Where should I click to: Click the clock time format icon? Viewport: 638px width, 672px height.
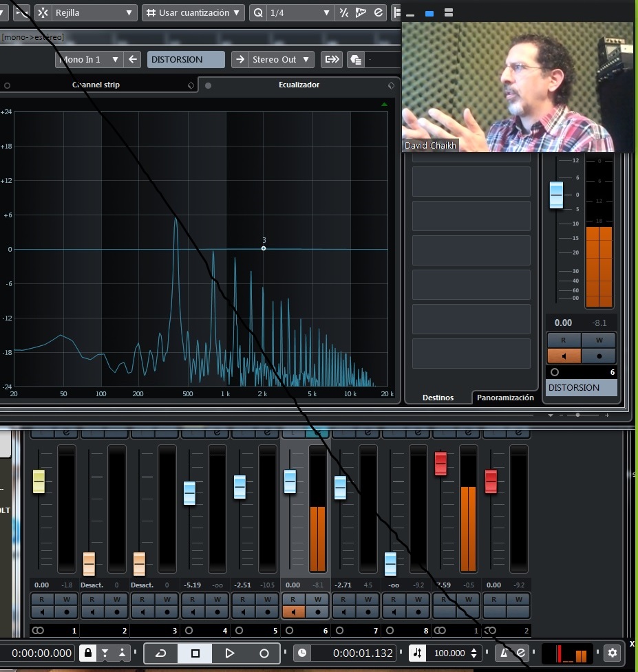tap(302, 653)
